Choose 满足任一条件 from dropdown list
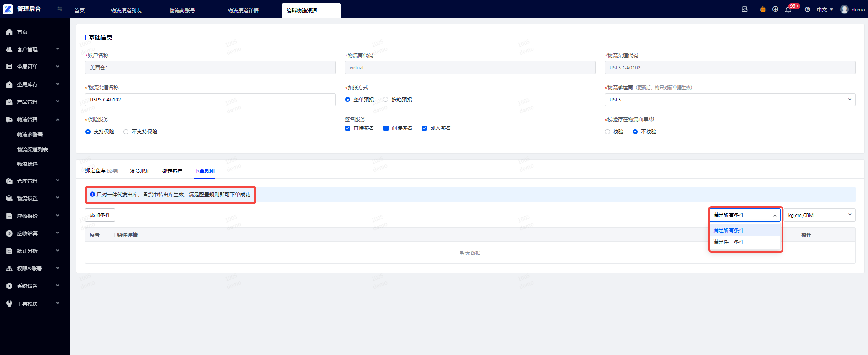The width and height of the screenshot is (868, 355). (745, 242)
